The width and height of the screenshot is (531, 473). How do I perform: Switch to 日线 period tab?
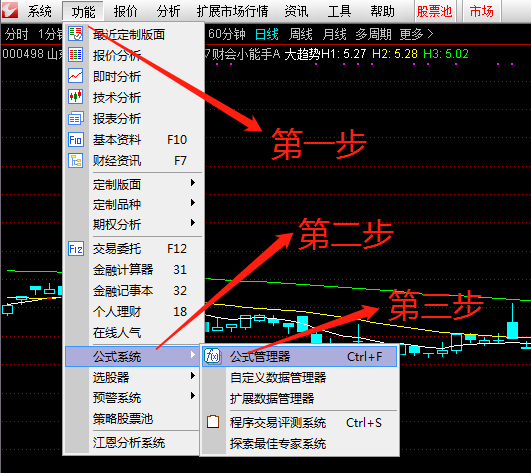[x=267, y=34]
